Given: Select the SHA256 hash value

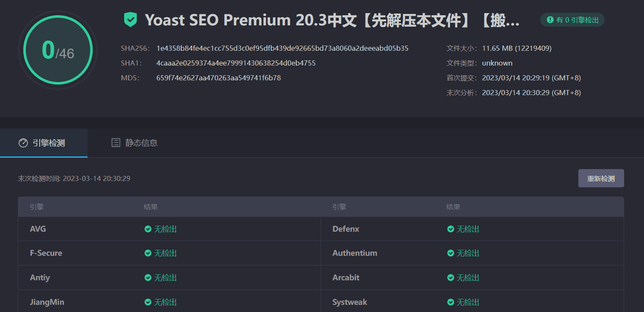Looking at the screenshot, I should 282,48.
